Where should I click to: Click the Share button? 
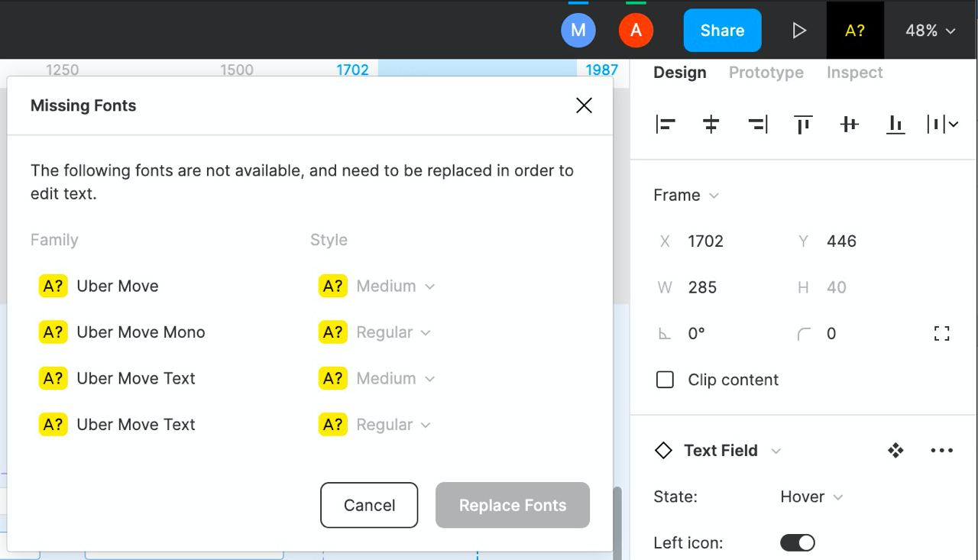pyautogui.click(x=722, y=31)
